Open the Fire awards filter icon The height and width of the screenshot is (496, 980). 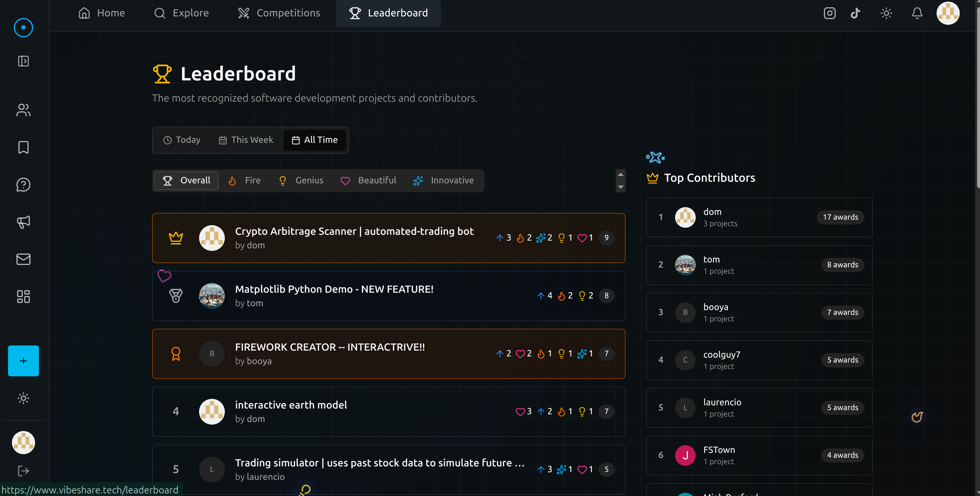[233, 180]
